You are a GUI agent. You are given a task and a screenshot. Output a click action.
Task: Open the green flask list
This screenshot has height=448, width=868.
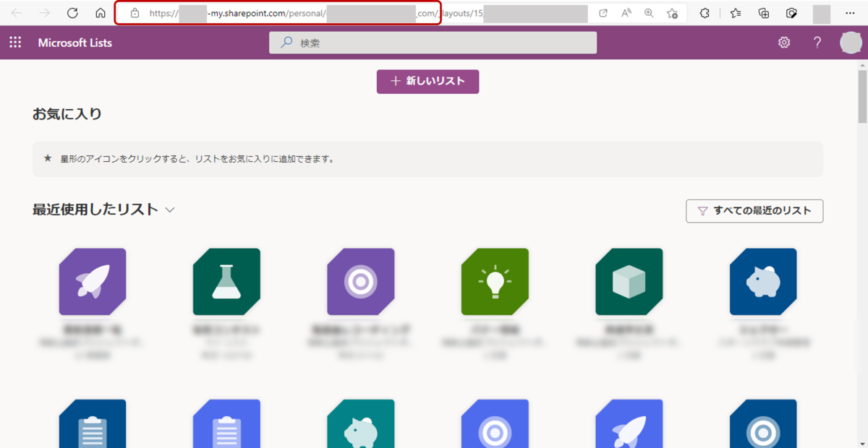coord(226,282)
